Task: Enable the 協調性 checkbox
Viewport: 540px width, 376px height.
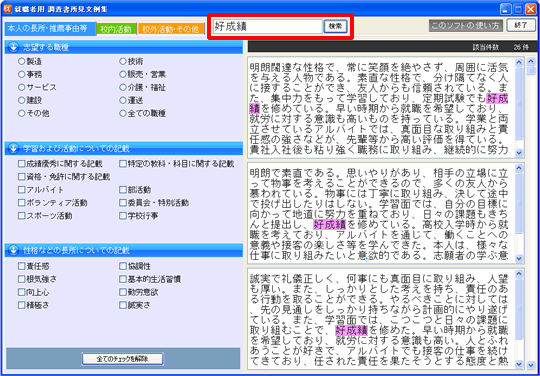Action: (123, 266)
